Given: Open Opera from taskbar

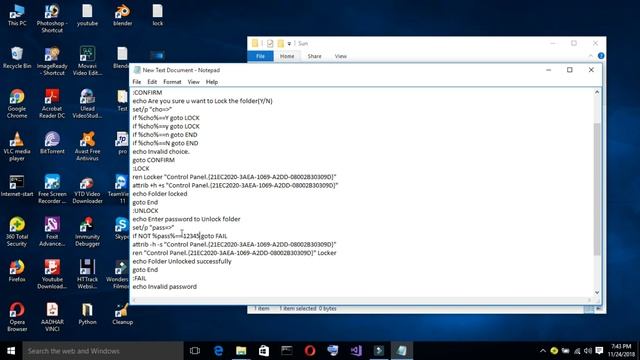Looking at the screenshot, I should (310, 351).
